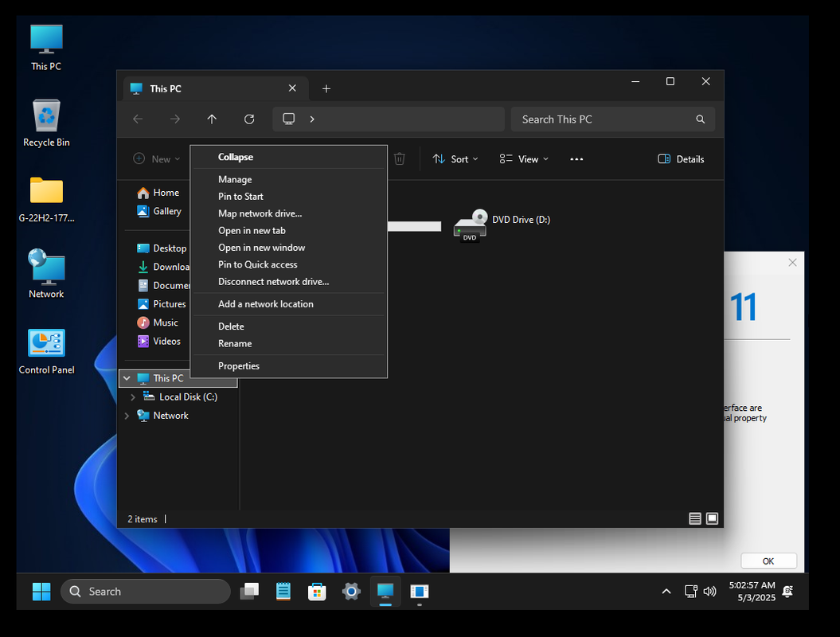Select Map network drive... option
Screen dimensions: 840x637
point(289,213)
